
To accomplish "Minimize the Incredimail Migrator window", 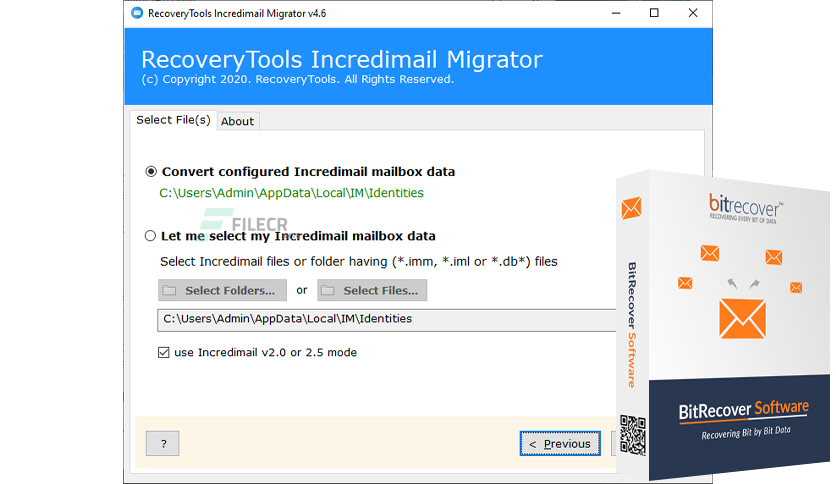I will [x=616, y=13].
